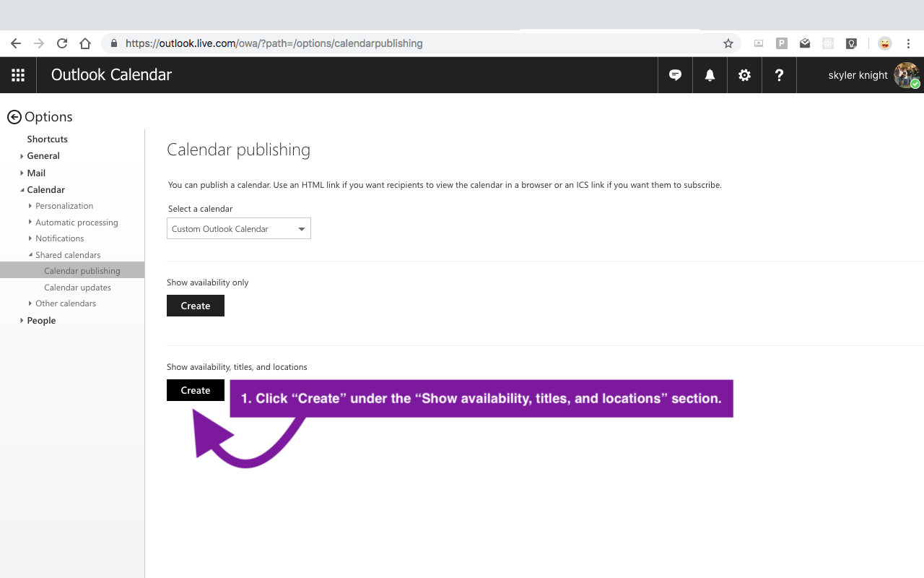Click Create under Show availability only
Image resolution: width=924 pixels, height=578 pixels.
[x=196, y=306]
